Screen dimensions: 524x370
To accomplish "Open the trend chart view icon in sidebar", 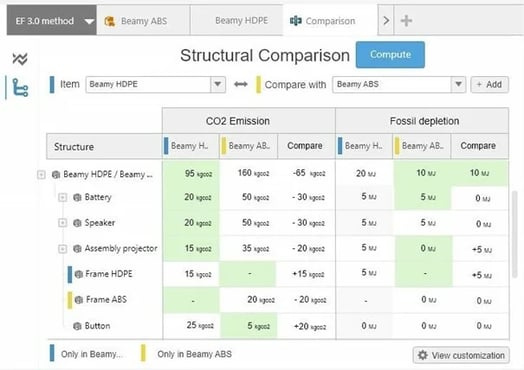I will tap(20, 59).
